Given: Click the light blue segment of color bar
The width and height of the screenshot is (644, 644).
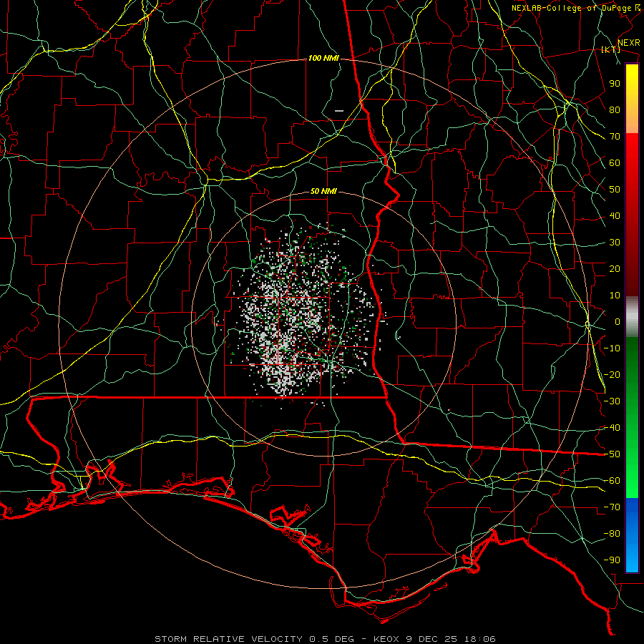Looking at the screenshot, I should click(632, 555).
